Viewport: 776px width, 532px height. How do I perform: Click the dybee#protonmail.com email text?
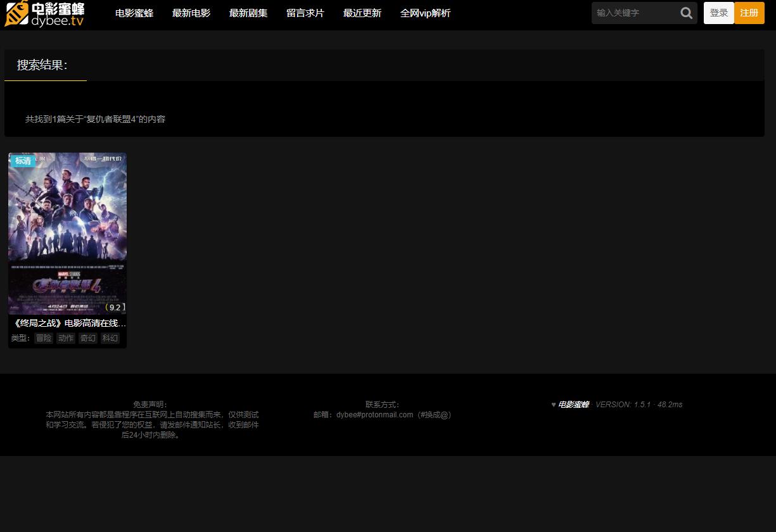pyautogui.click(x=374, y=415)
